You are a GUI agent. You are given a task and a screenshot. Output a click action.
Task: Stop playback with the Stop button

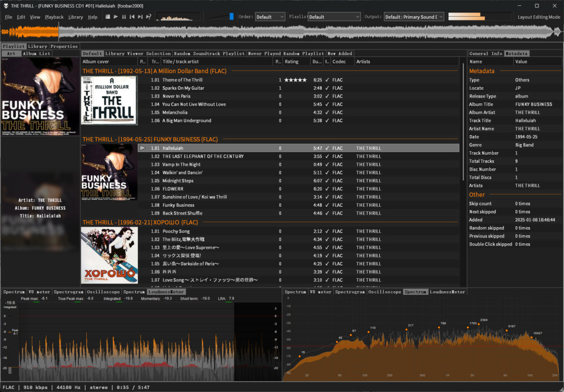point(108,17)
